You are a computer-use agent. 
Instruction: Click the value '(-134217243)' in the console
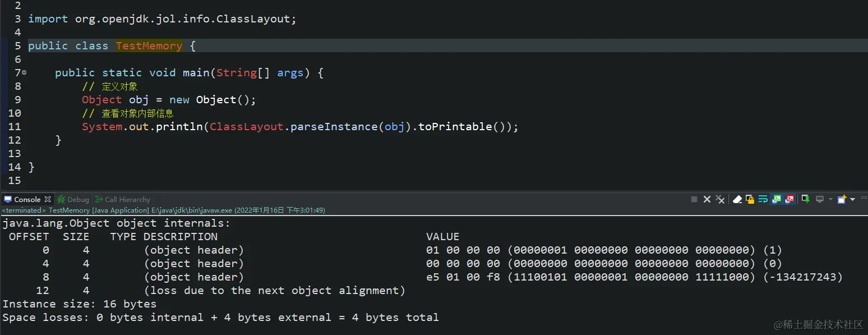tap(803, 277)
